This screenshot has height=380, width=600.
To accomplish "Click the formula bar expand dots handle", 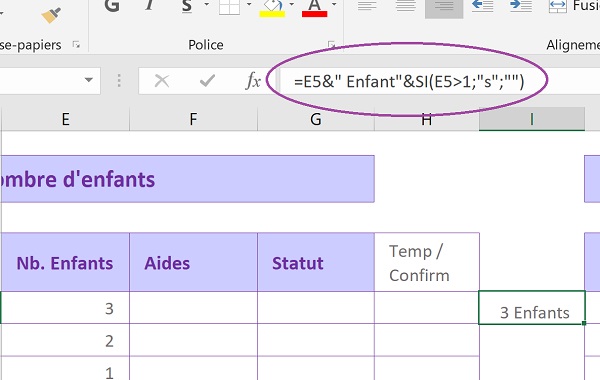I will tap(119, 81).
